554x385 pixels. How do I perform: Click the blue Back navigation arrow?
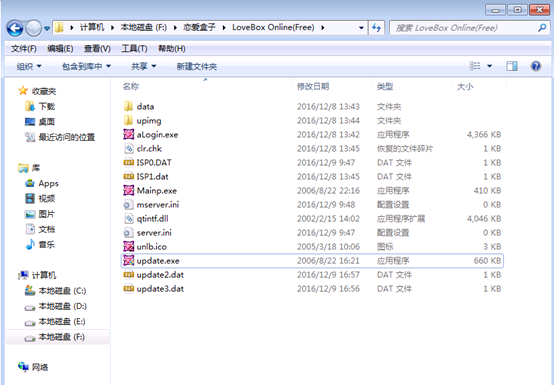pos(15,28)
